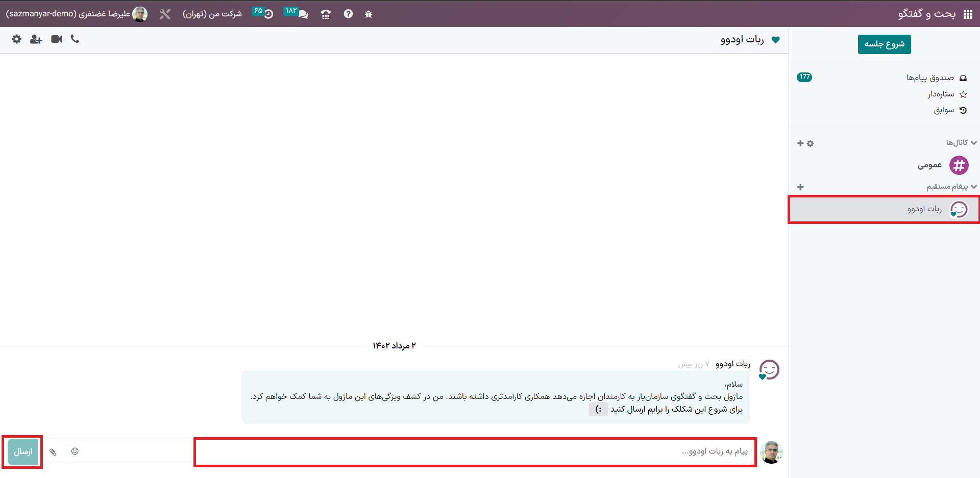Select company switcher شرکت من (تهران)
The image size is (980, 478).
tap(212, 14)
